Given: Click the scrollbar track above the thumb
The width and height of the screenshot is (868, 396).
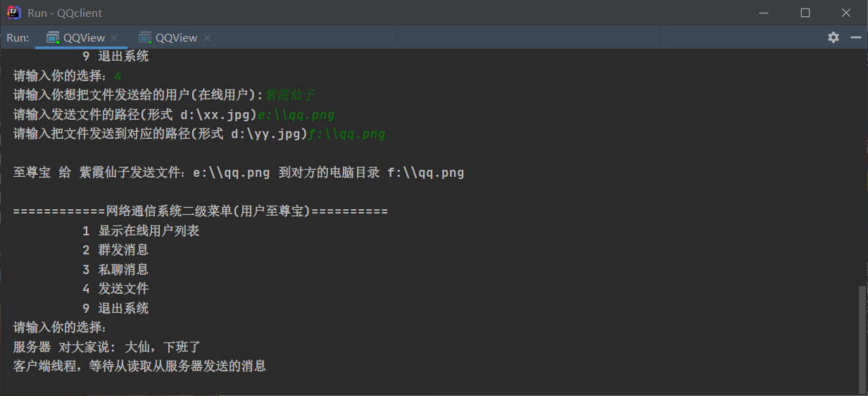Looking at the screenshot, I should pyautogui.click(x=863, y=168).
